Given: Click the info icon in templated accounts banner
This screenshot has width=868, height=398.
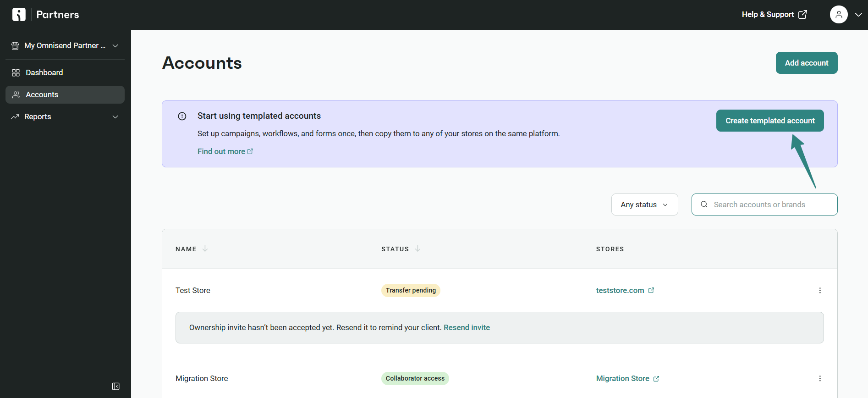Looking at the screenshot, I should (x=182, y=116).
